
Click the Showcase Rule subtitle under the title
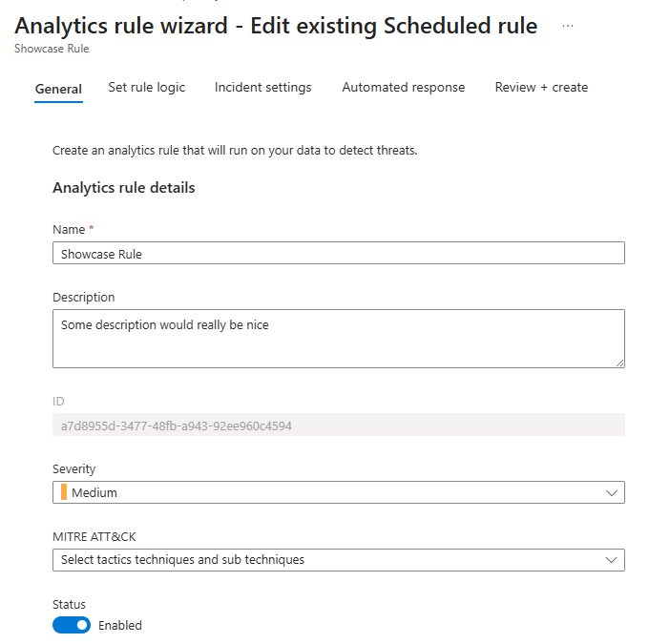click(x=52, y=49)
